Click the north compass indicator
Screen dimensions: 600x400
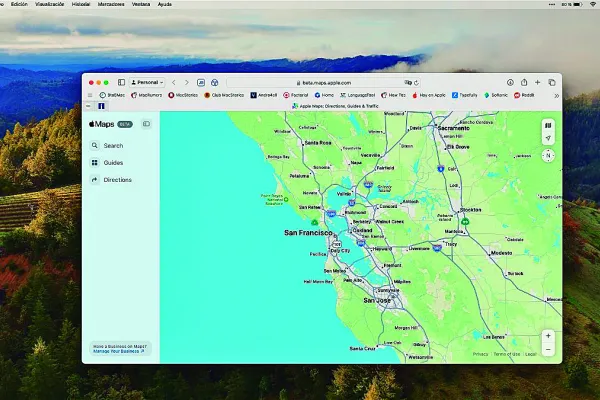[x=547, y=156]
